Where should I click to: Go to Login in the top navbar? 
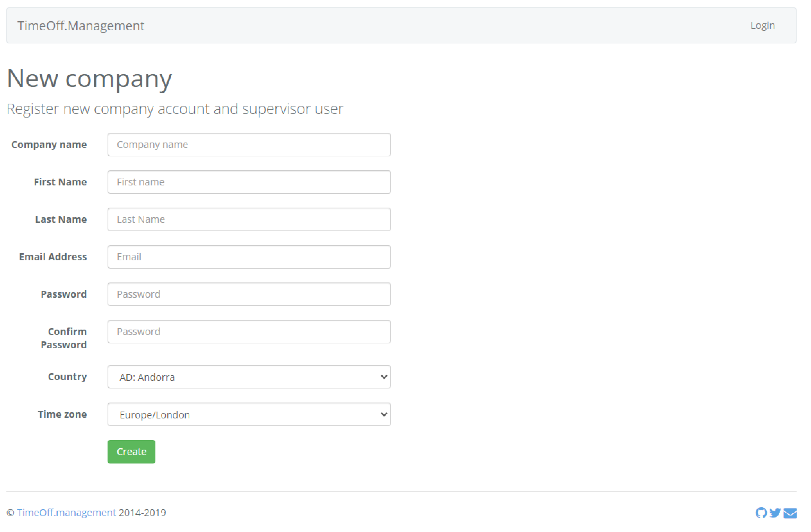click(x=762, y=25)
